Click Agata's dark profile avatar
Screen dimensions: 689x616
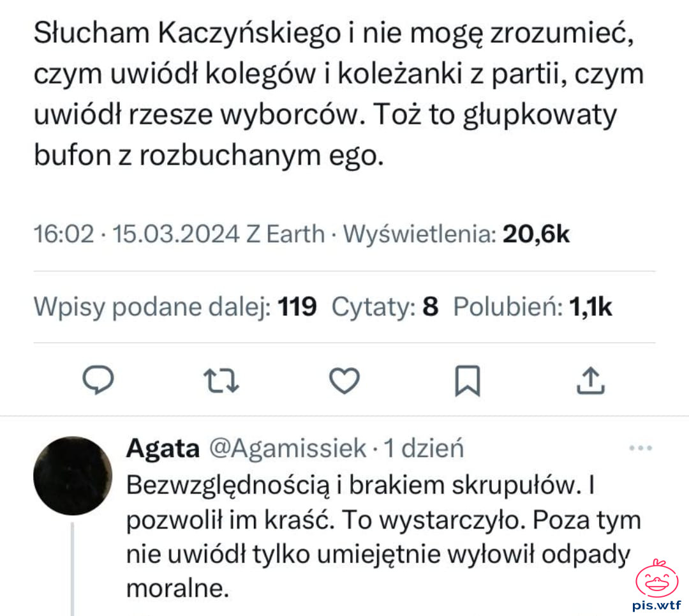[72, 476]
